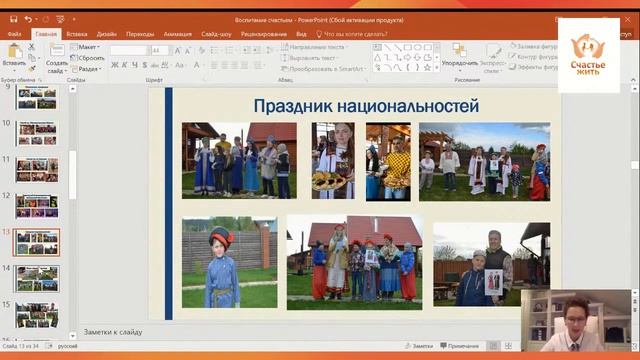Select the five-point star shape in shapes gallery
This screenshot has height=360, width=640.
pos(427,68)
